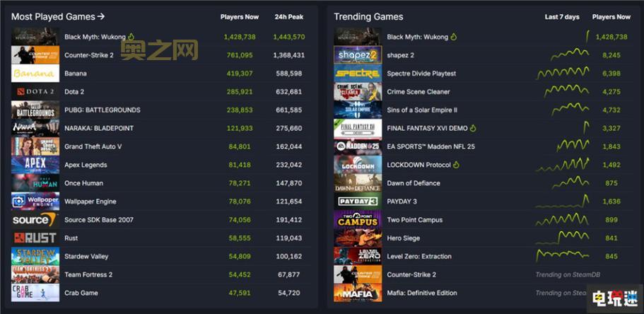Click the Players Now header in Most Played
Screen dimensions: 644x314
240,17
